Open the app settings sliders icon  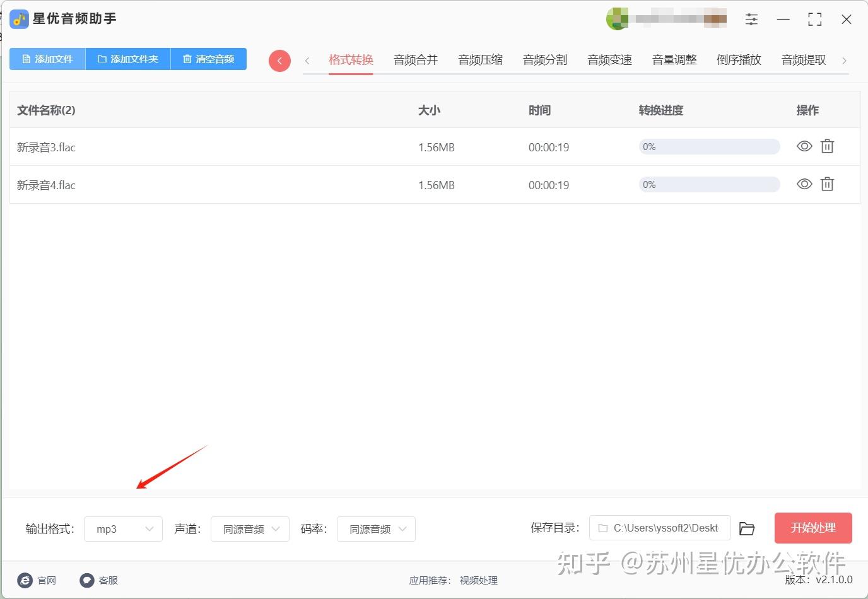[x=751, y=19]
